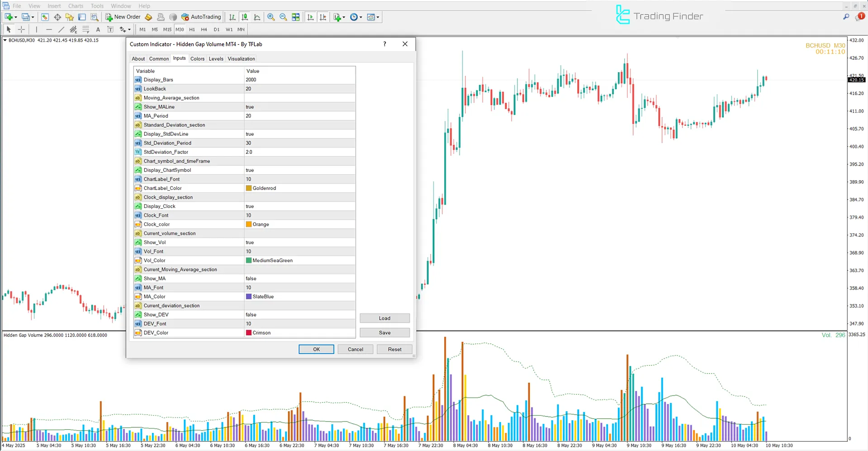Viewport: 868px width, 451px height.
Task: Zoom in on the chart
Action: point(271,17)
